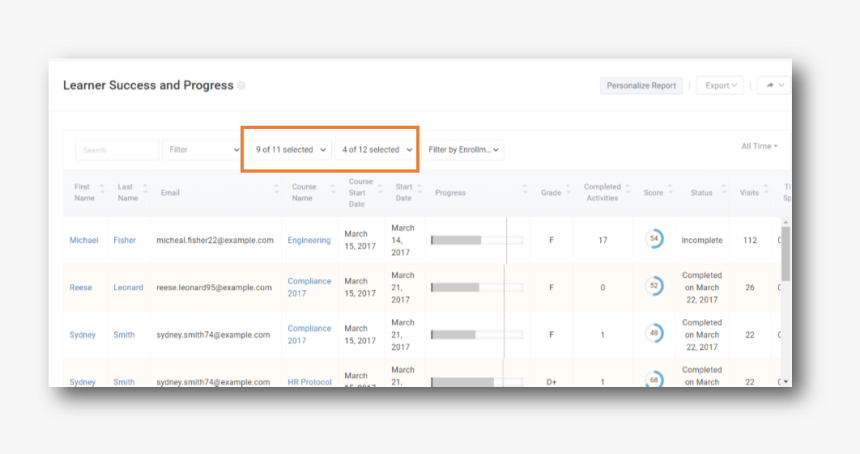Viewport: 860px width, 454px height.
Task: Expand the '9 of 11 selected' dropdown
Action: coord(290,150)
